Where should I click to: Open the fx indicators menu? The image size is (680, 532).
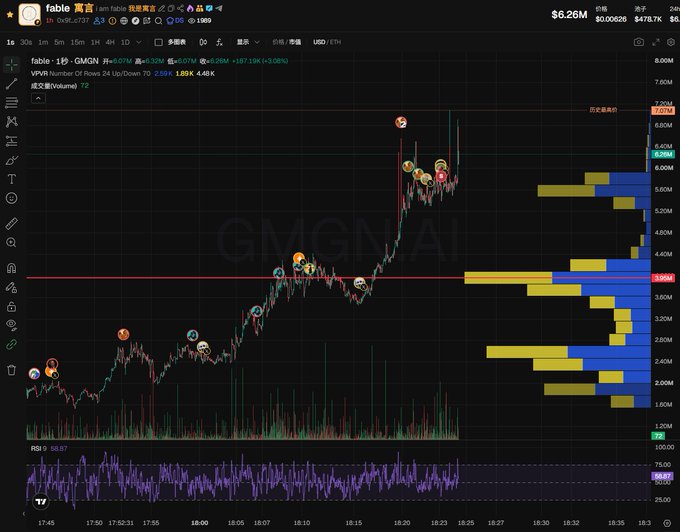219,42
